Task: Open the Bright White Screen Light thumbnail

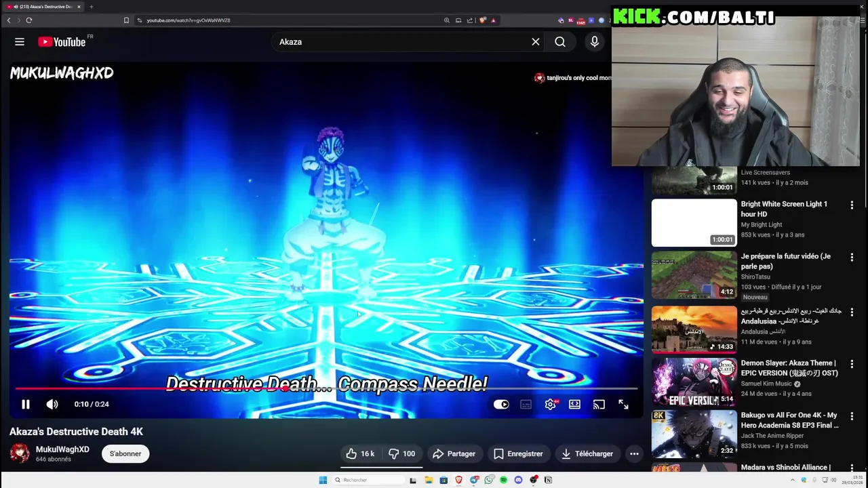Action: coord(694,223)
